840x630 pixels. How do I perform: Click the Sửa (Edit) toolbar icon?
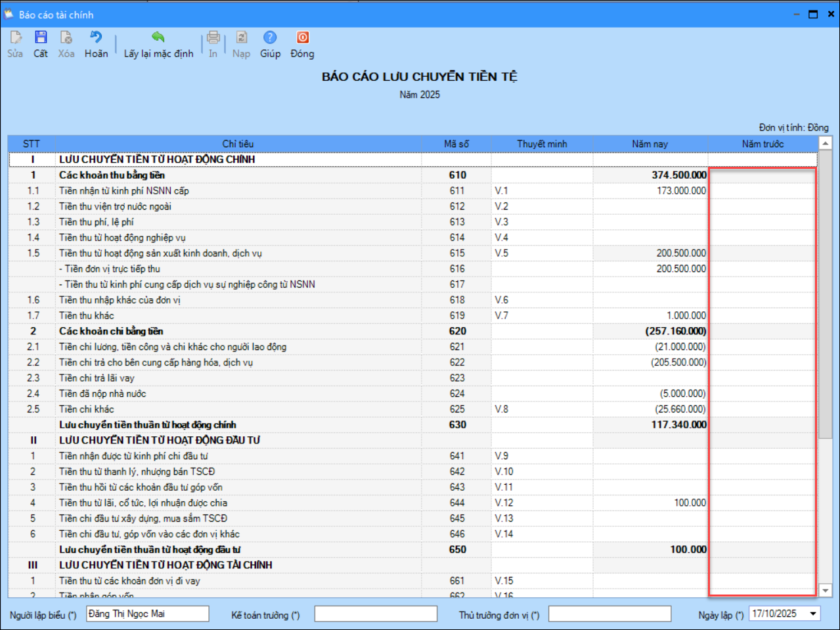click(15, 38)
